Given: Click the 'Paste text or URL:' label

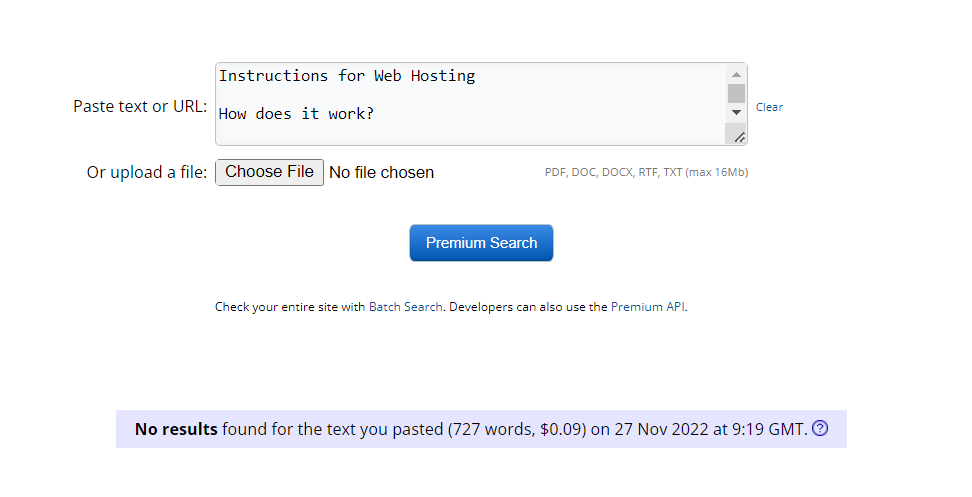Looking at the screenshot, I should pos(140,107).
